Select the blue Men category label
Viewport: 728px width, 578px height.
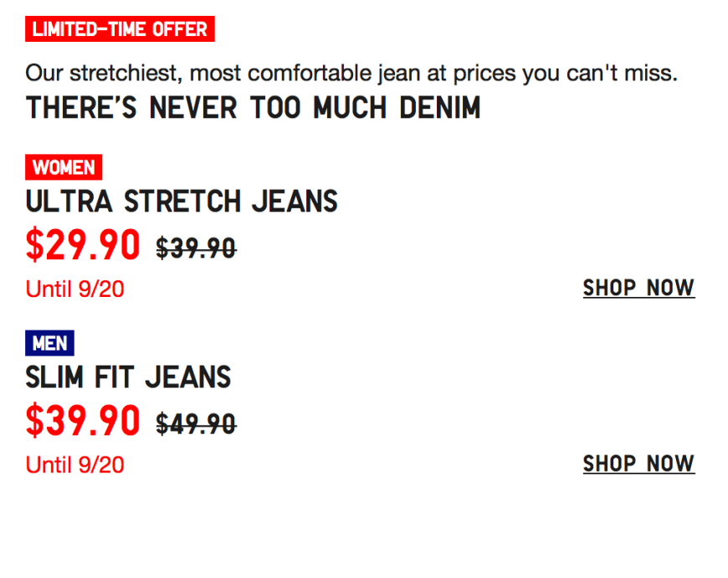49,343
